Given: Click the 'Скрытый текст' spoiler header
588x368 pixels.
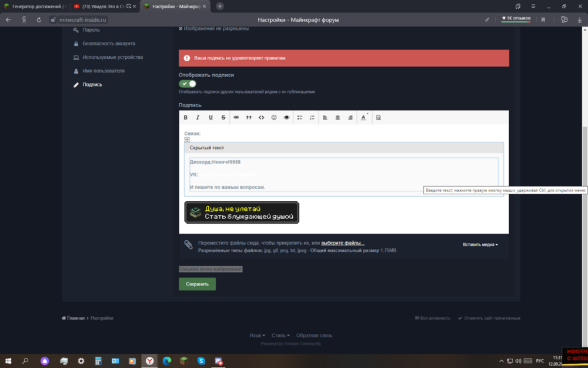Looking at the screenshot, I should (344, 148).
